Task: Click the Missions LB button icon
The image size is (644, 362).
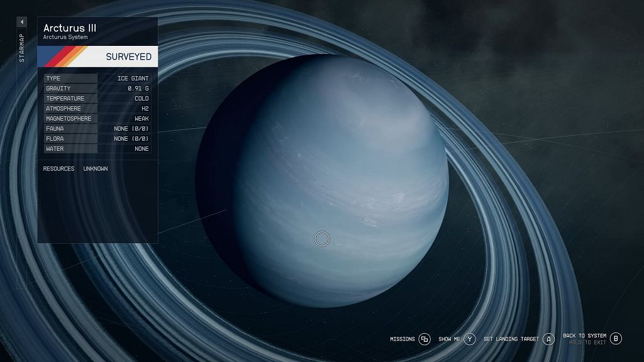Action: pyautogui.click(x=426, y=337)
